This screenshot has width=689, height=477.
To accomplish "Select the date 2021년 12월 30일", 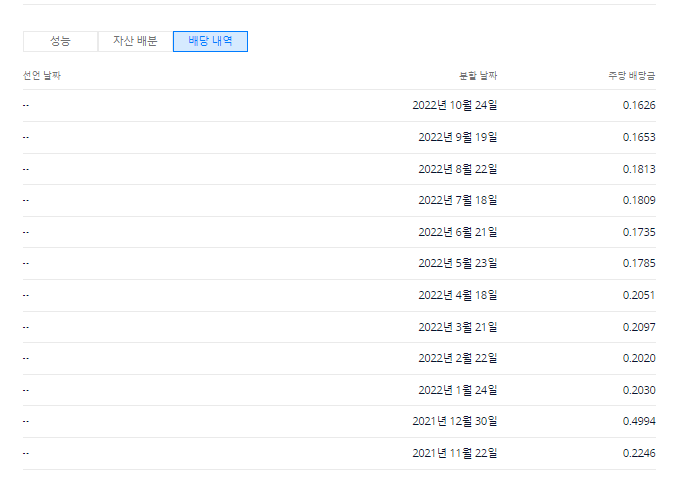I will (x=455, y=421).
